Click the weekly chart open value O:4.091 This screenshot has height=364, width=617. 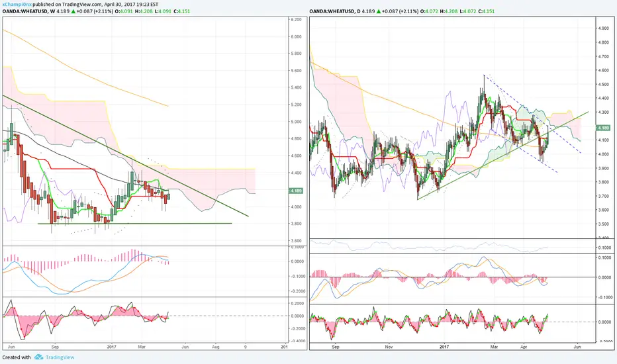click(124, 11)
